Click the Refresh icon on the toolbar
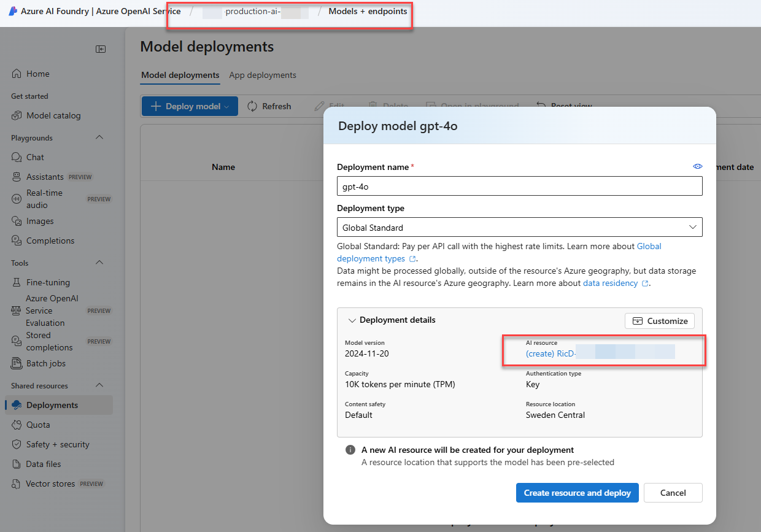 251,106
